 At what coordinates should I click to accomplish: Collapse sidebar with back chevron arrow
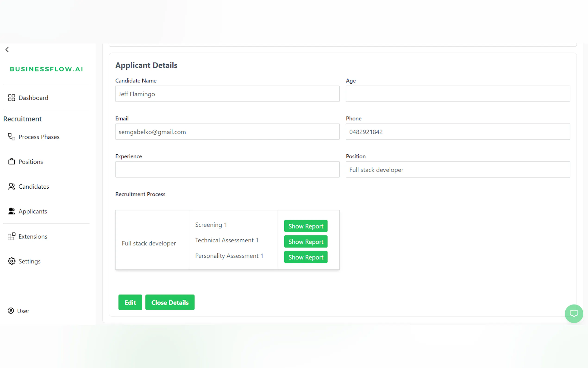tap(7, 50)
